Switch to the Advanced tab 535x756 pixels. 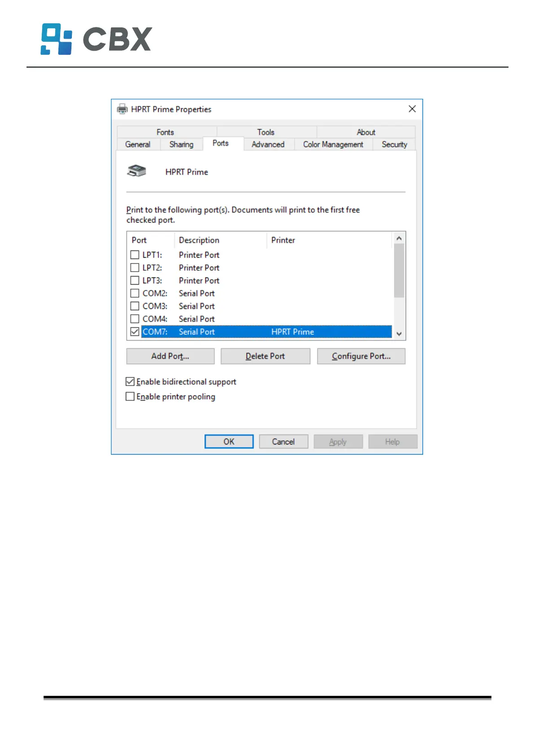pos(268,144)
